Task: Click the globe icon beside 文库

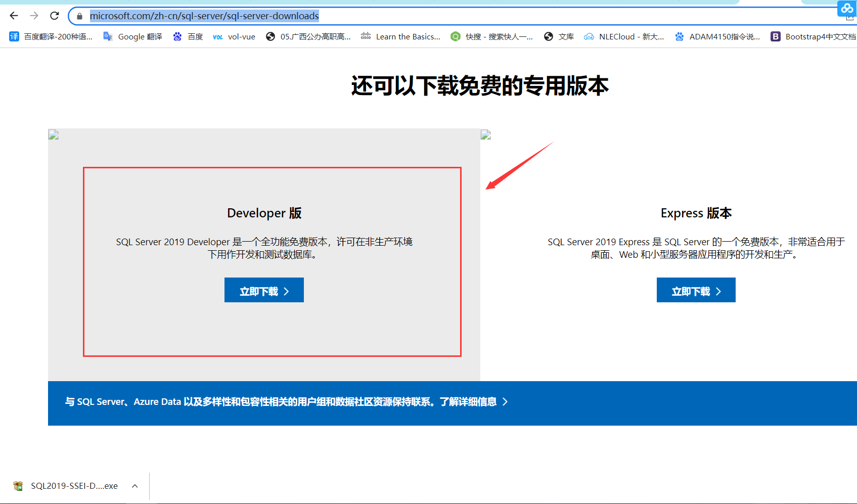Action: click(x=549, y=36)
